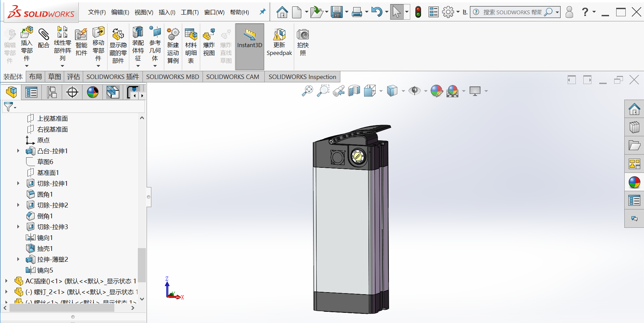
Task: Select 抽壳1 in feature tree
Action: (x=45, y=248)
